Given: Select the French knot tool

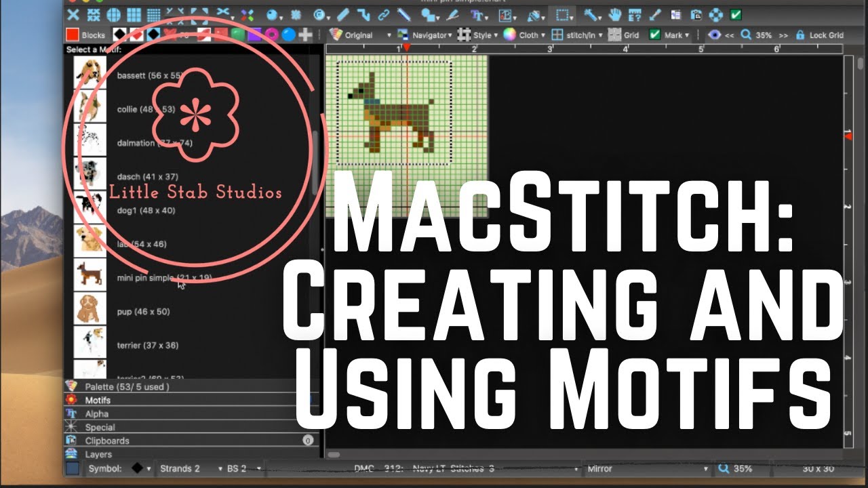Looking at the screenshot, I should [x=272, y=15].
